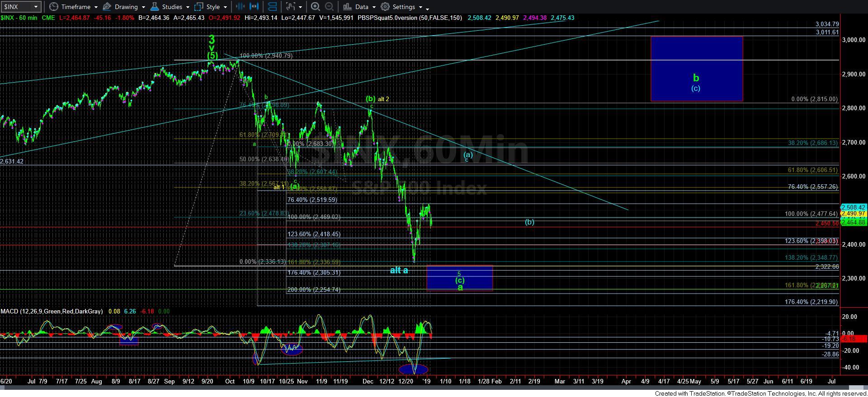Open the Timeframe clock icon
Image resolution: width=868 pixels, height=397 pixels.
click(x=54, y=7)
